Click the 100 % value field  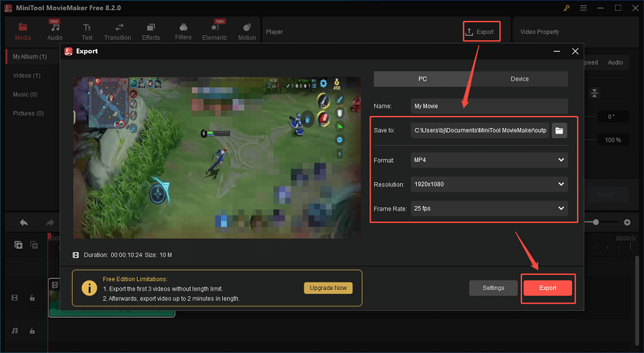click(x=612, y=140)
